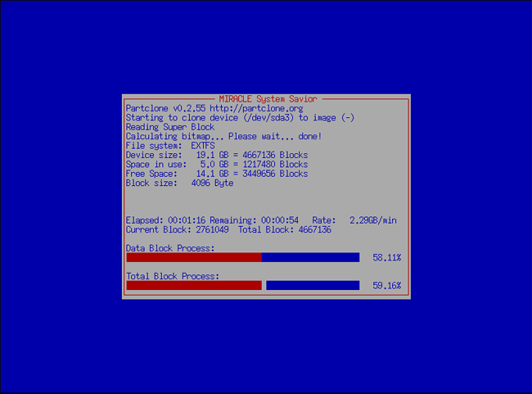Select the Free Space 14.1 GB row
Screen dimensions: 532x394
(216, 174)
